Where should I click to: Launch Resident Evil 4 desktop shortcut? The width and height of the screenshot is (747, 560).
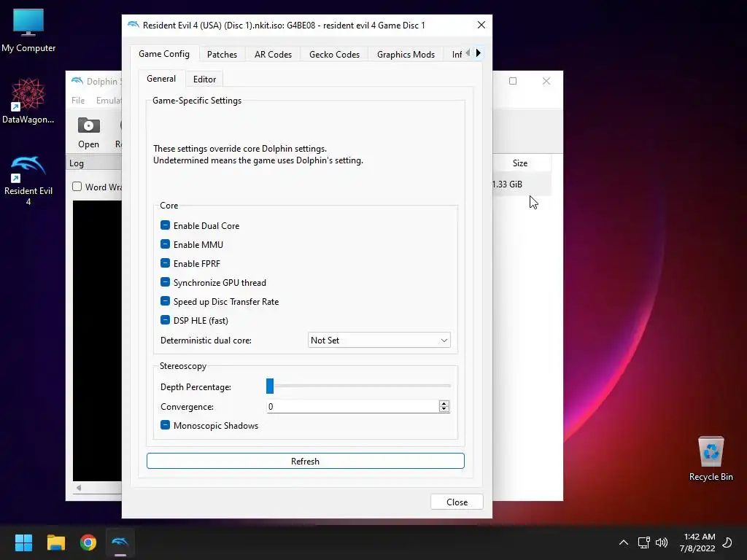28,181
